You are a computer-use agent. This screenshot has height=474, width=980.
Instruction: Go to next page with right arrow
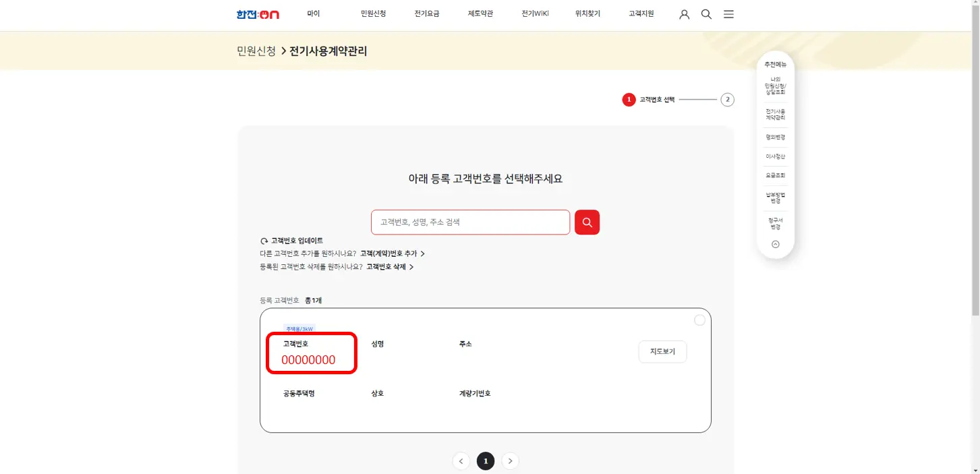click(x=510, y=461)
